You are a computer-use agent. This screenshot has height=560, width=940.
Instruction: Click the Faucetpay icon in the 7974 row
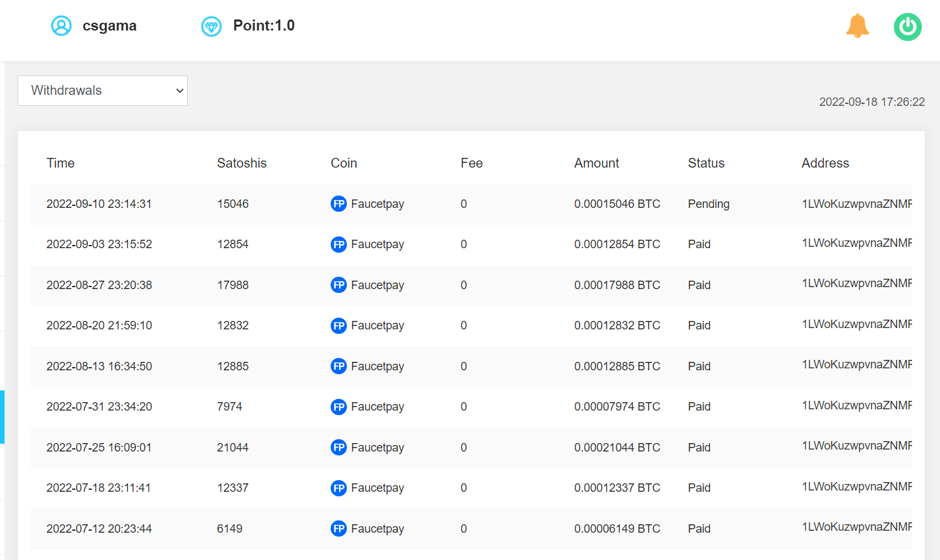[x=338, y=407]
